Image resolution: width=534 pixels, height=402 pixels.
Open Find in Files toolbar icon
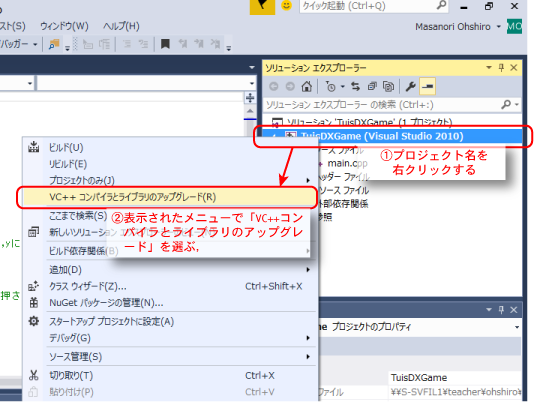[54, 44]
